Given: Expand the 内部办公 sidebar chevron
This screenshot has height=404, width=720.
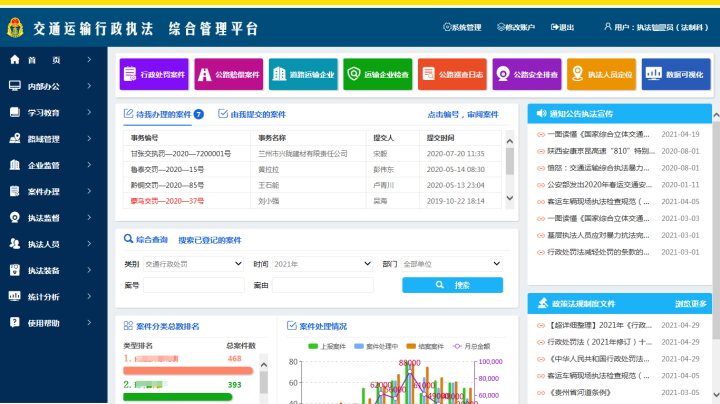Looking at the screenshot, I should pos(89,86).
